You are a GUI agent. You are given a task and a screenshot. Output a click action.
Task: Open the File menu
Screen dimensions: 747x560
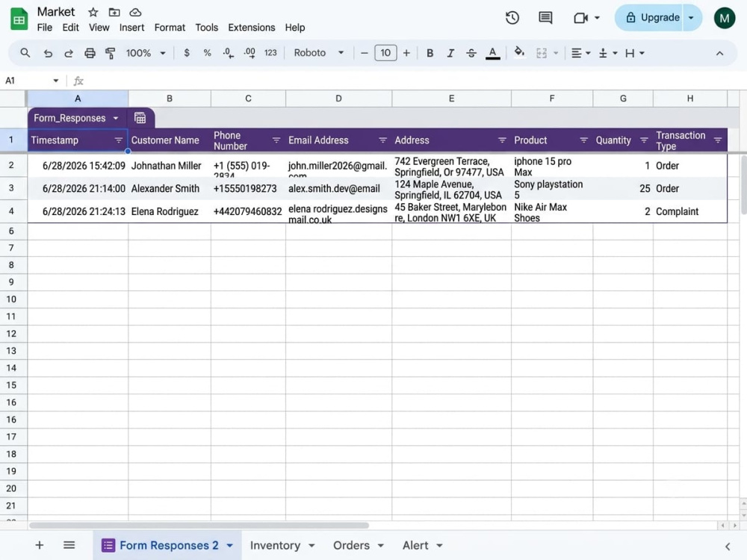pos(45,28)
